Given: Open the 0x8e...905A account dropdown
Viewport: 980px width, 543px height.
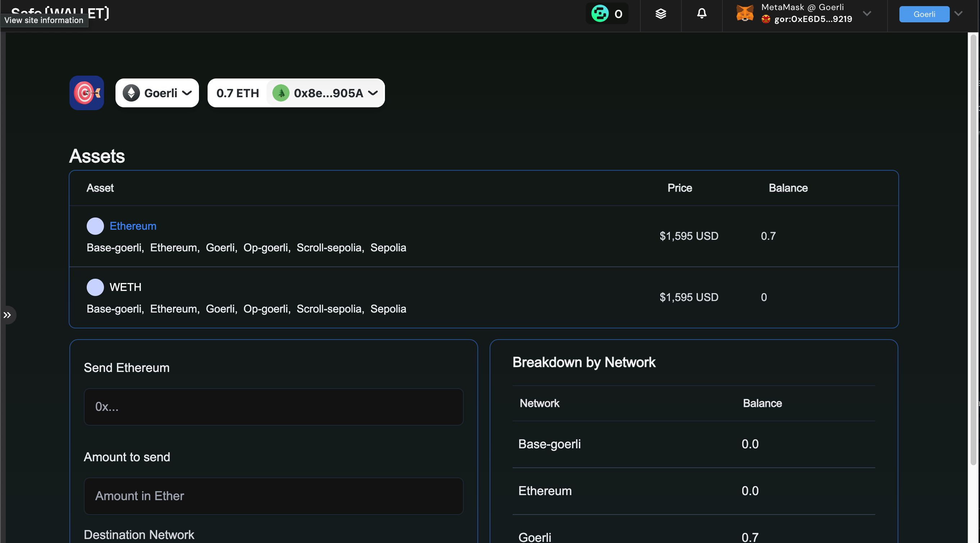Looking at the screenshot, I should [326, 93].
